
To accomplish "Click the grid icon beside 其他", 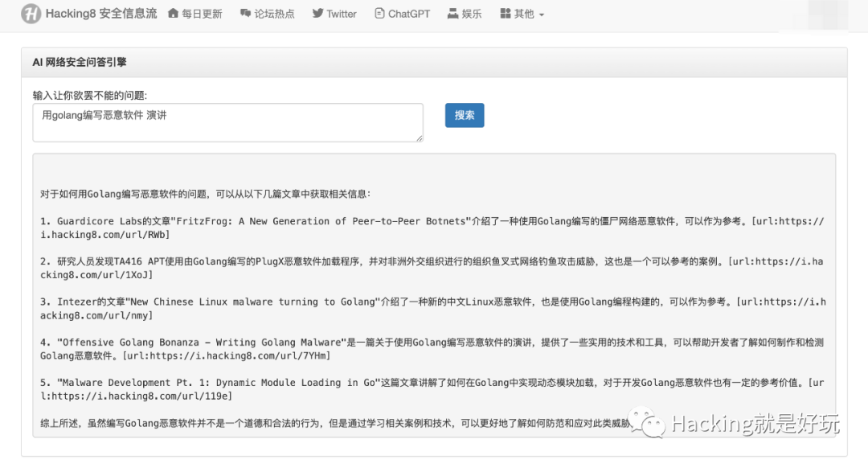I will (x=505, y=14).
